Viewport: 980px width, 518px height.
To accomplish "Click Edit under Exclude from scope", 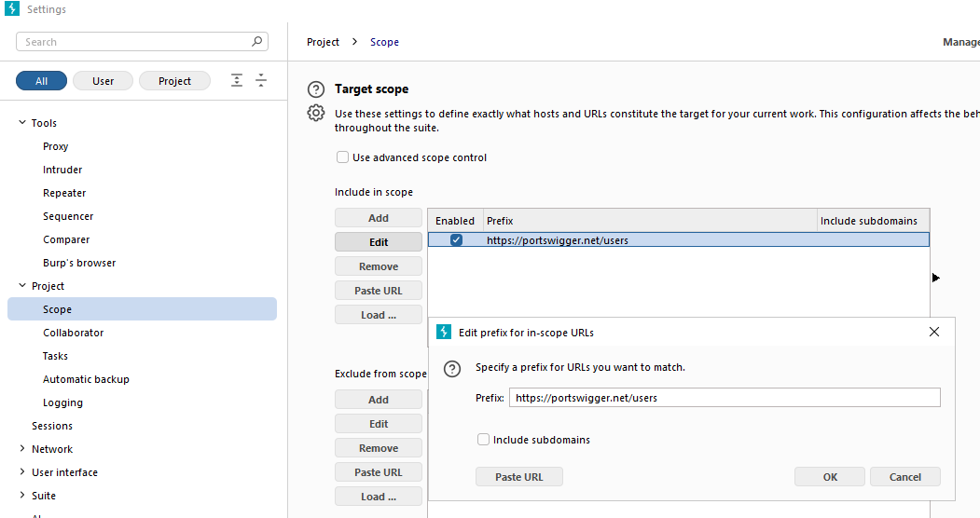I will pos(379,424).
